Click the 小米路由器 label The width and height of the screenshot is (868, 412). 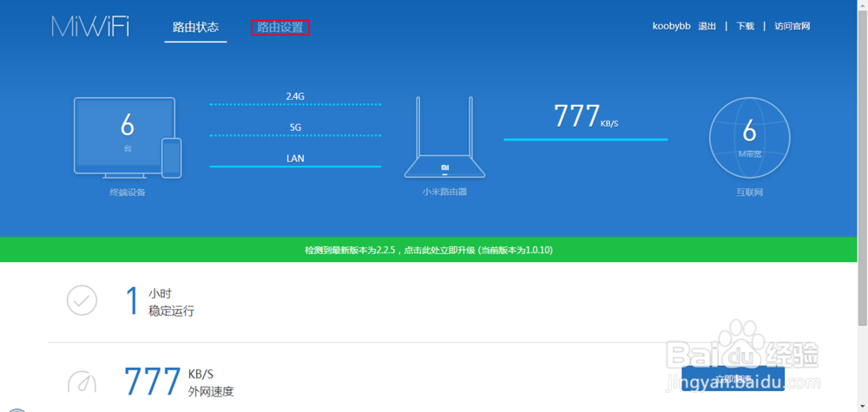click(x=444, y=192)
